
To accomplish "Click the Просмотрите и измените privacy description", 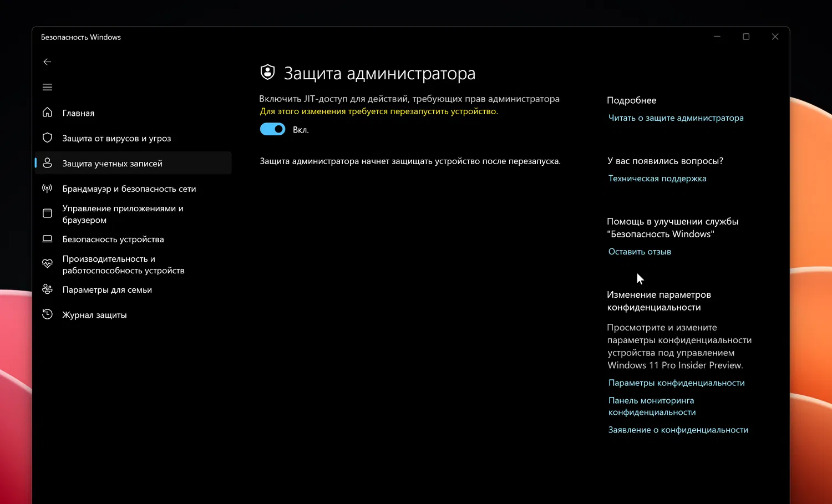I will pyautogui.click(x=679, y=346).
